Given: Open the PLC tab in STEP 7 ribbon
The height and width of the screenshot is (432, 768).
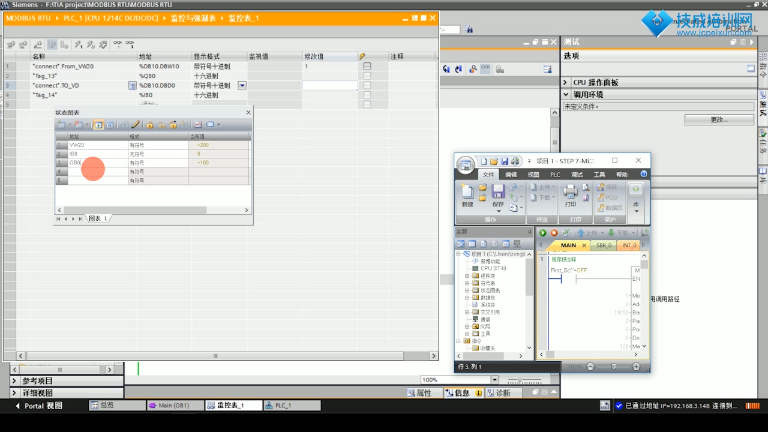Looking at the screenshot, I should tap(555, 174).
